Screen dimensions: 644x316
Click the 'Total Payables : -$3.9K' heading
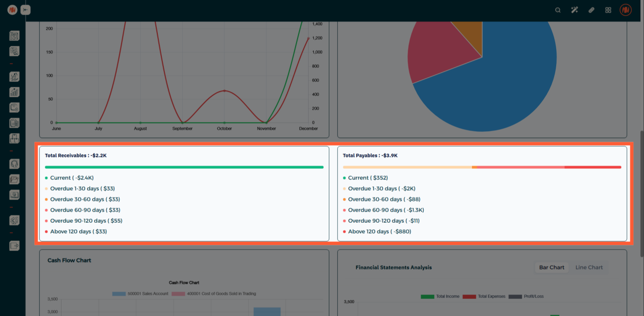click(370, 156)
